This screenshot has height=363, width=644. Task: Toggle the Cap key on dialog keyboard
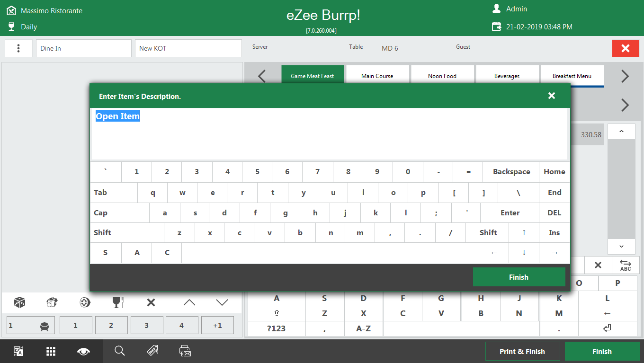coord(120,213)
